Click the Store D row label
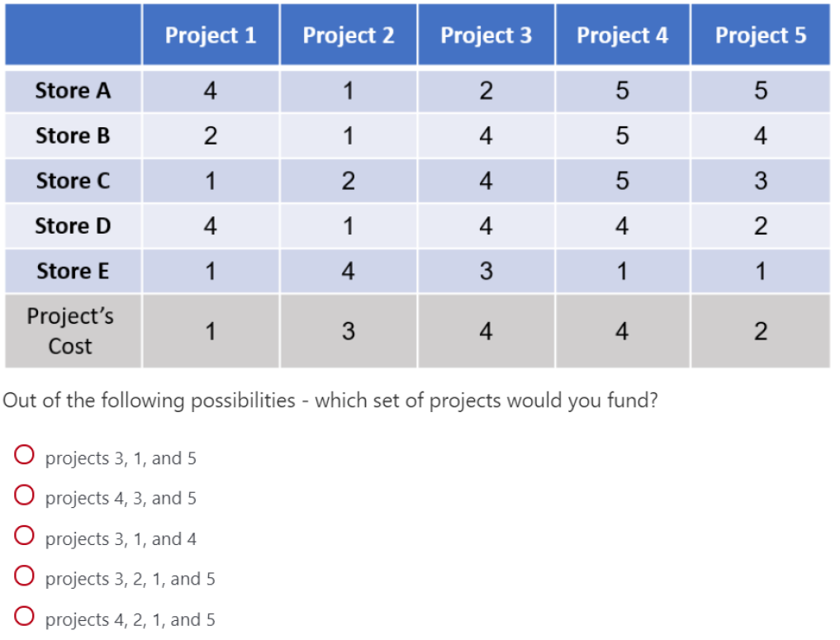Image resolution: width=840 pixels, height=640 pixels. 73,226
